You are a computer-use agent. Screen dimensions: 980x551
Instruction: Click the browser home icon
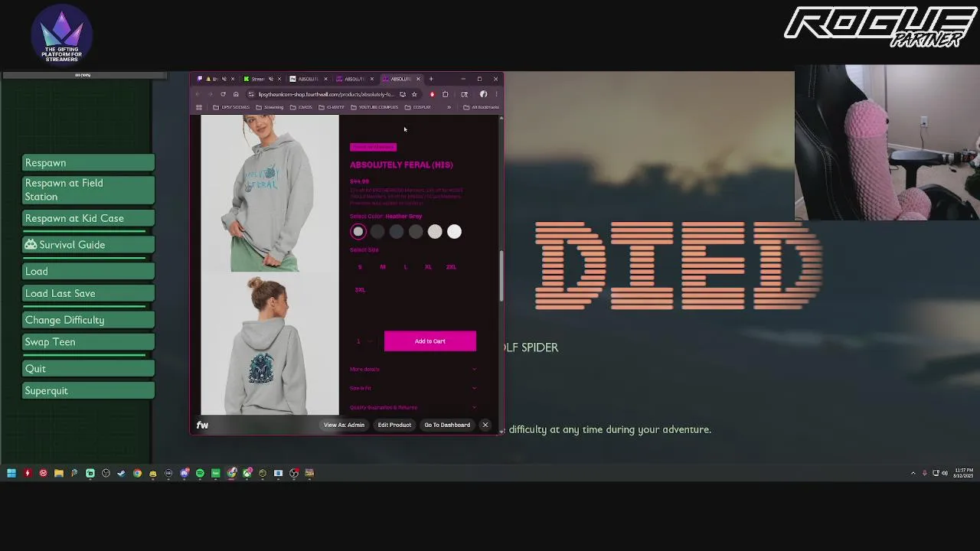coord(236,94)
